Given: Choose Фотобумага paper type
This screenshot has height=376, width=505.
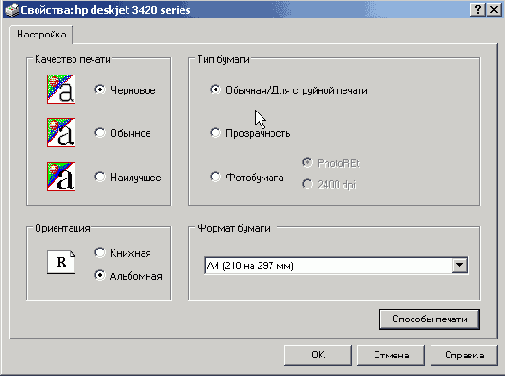Looking at the screenshot, I should coord(215,177).
